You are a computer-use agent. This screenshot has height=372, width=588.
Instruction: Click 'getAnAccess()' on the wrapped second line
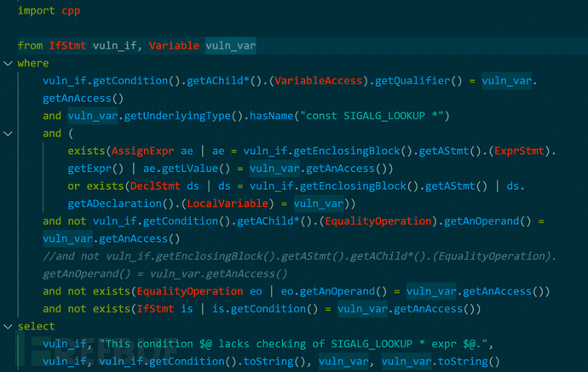pyautogui.click(x=84, y=99)
